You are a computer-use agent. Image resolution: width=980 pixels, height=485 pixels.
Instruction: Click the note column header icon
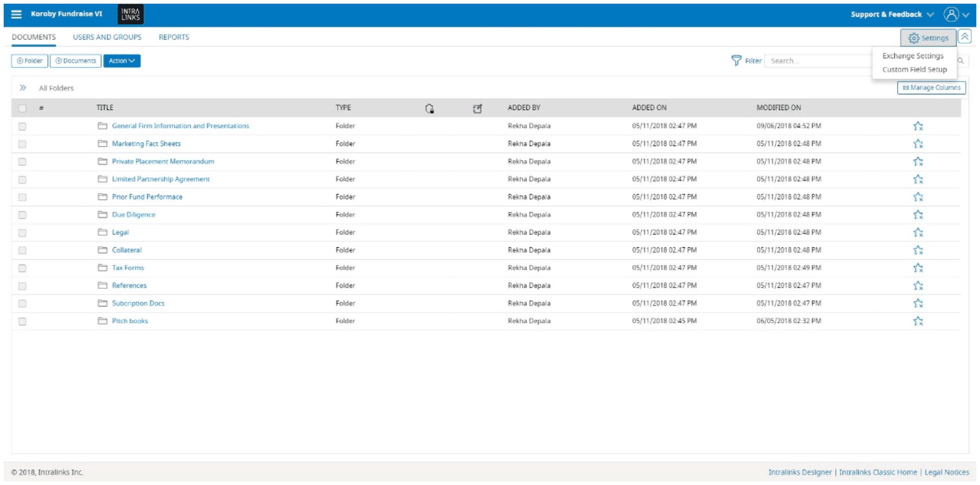click(477, 108)
